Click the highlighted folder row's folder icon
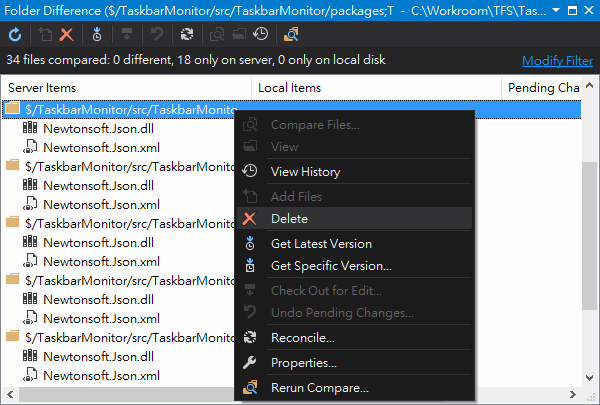The height and width of the screenshot is (405, 600). coord(13,108)
